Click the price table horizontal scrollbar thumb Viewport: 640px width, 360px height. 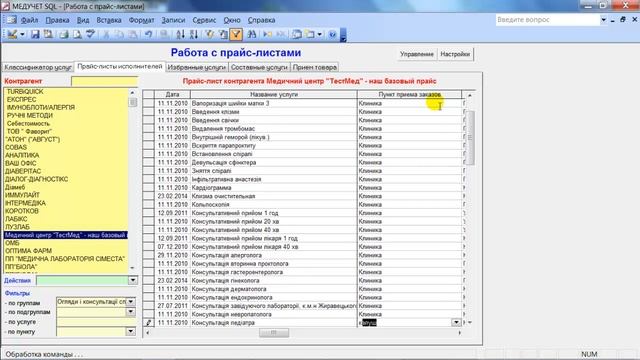[x=274, y=333]
